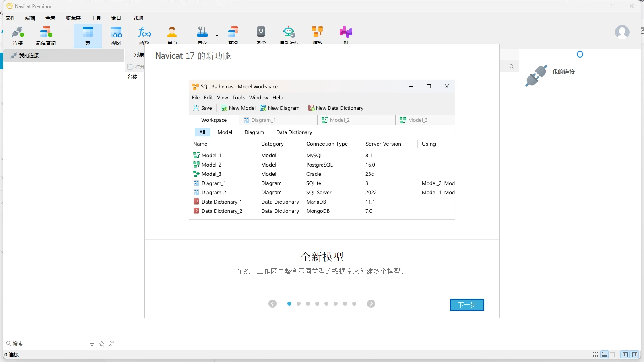Toggle the right information pane button
The image size is (644, 362).
click(x=635, y=354)
